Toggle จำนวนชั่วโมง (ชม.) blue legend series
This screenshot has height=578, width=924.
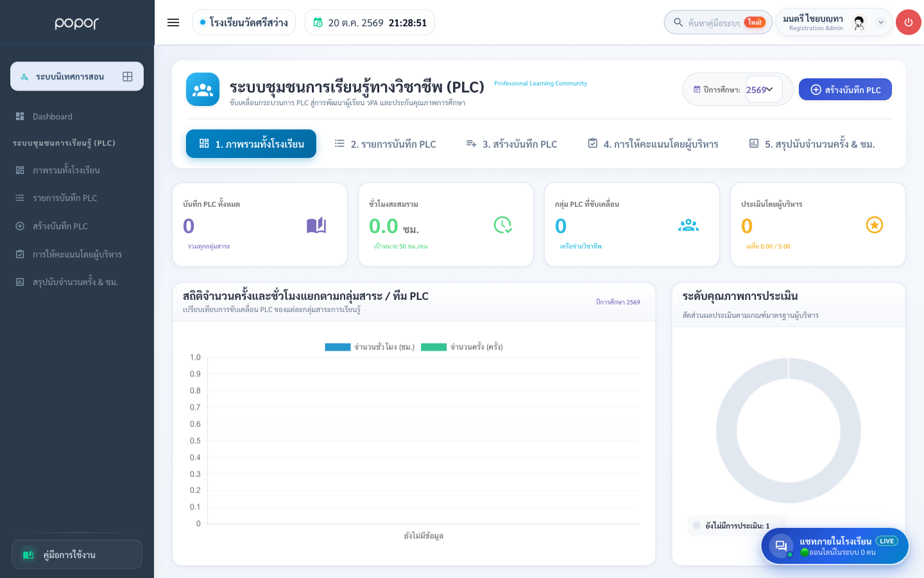370,347
